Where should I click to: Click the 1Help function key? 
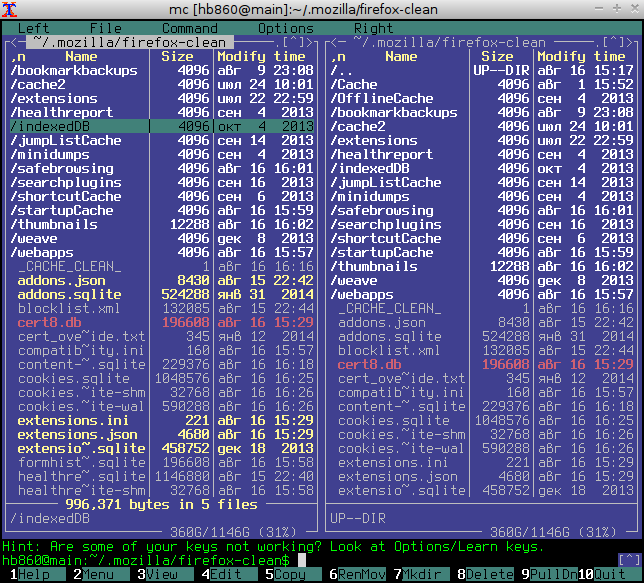point(38,574)
